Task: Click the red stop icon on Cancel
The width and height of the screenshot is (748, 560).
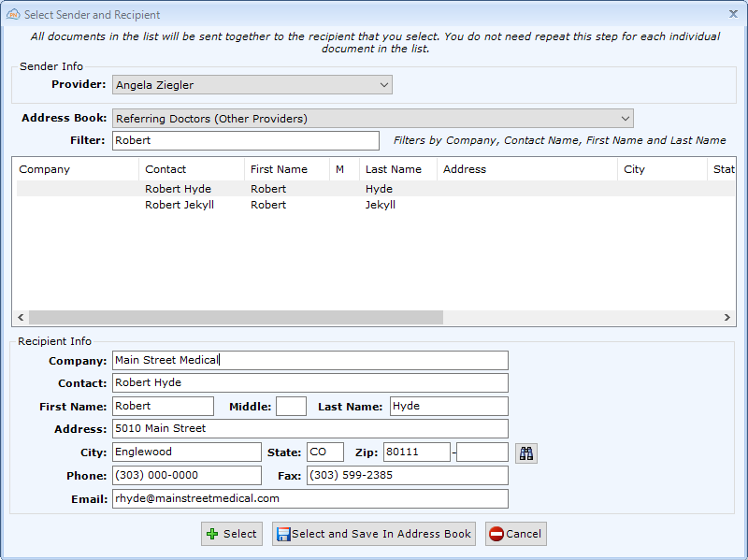Action: pos(497,534)
